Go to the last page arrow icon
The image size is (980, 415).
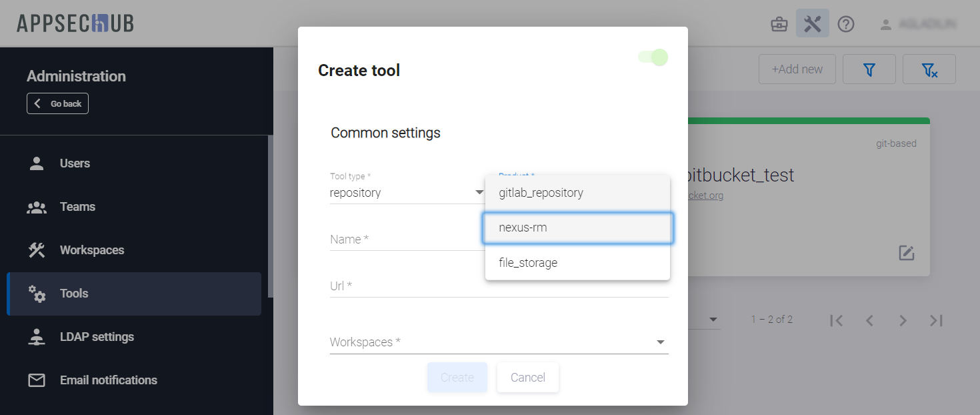pyautogui.click(x=936, y=320)
